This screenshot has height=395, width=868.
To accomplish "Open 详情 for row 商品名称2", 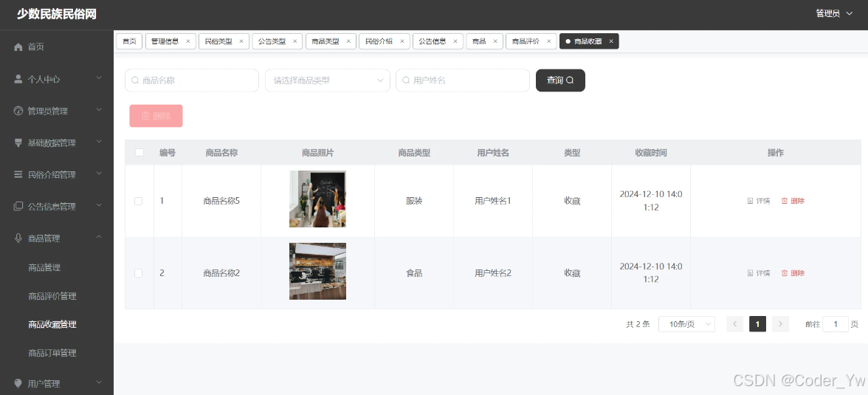I will click(x=759, y=273).
